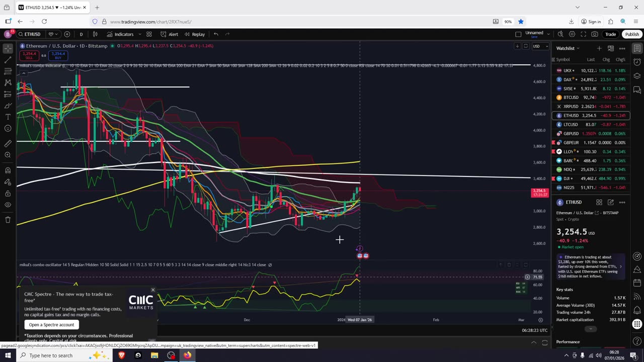
Task: Select GBPUSD row in watchlist
Action: (591, 134)
